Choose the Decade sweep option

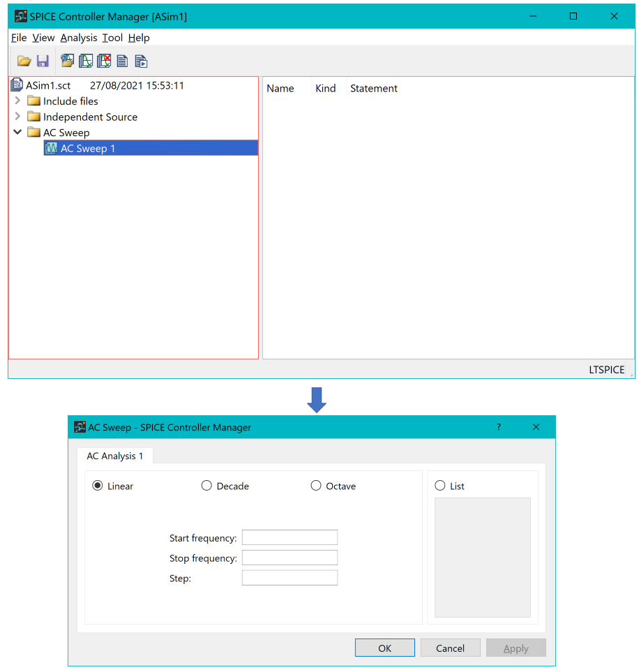(206, 486)
